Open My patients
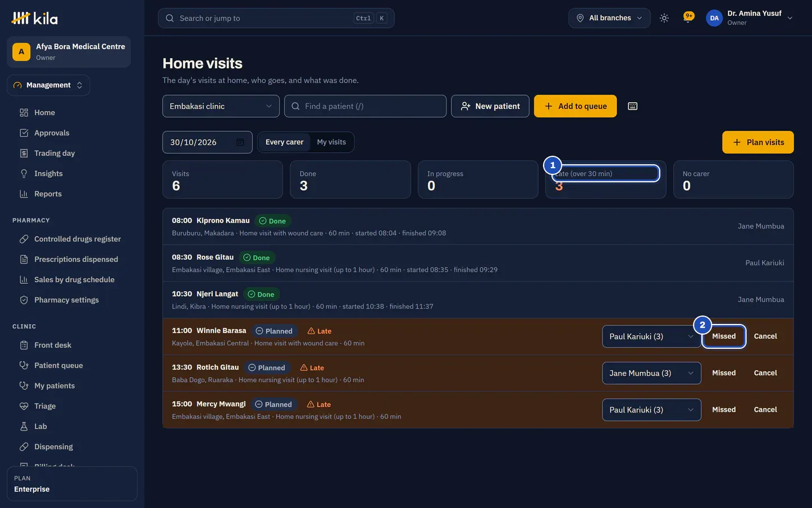 pyautogui.click(x=72, y=386)
